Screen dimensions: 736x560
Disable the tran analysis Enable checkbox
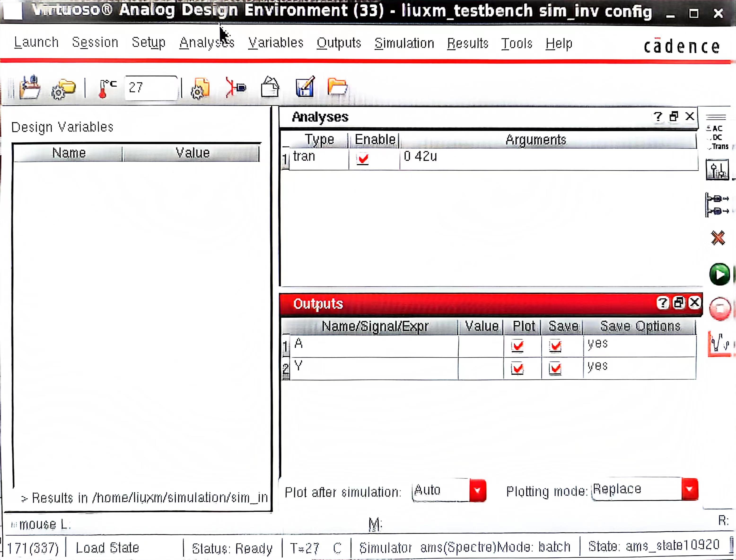tap(363, 159)
